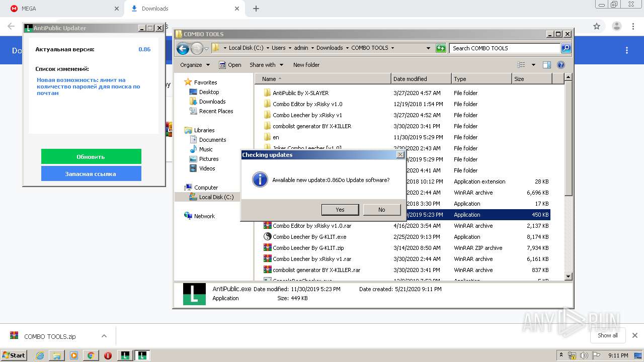Click admin in address breadcrumb
Screen dimensions: 644x362
click(301, 48)
